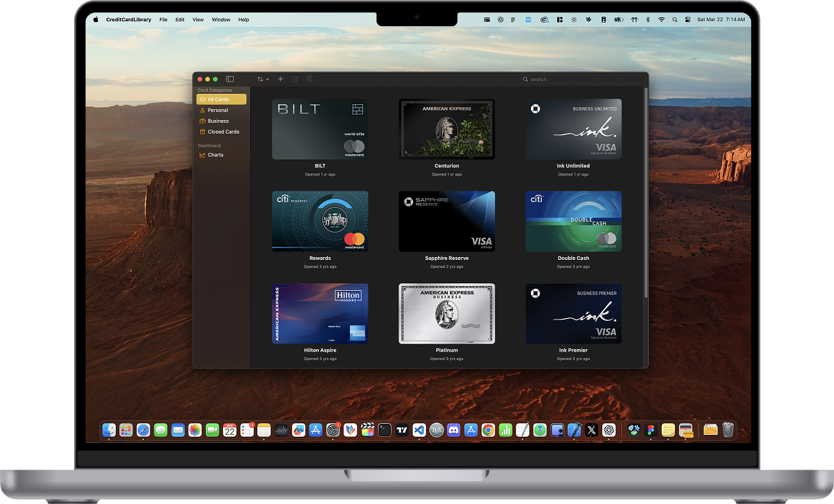This screenshot has height=504, width=834.
Task: Select All Cards in the sidebar
Action: (221, 99)
